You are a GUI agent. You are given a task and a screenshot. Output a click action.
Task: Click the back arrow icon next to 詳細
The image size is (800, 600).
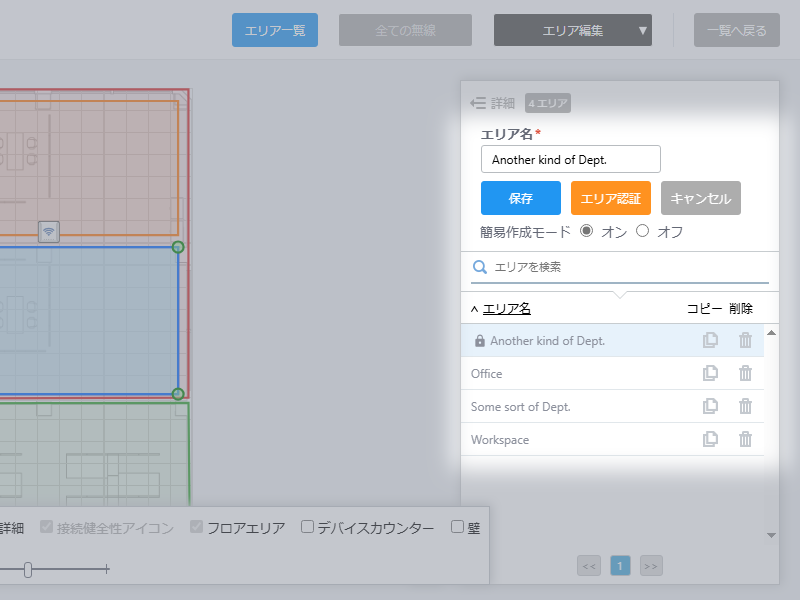coord(478,104)
